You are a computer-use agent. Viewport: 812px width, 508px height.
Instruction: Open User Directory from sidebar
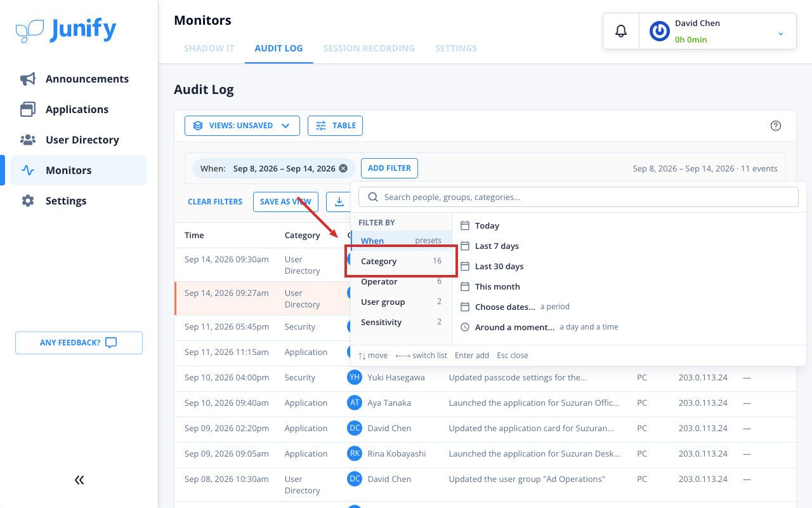coord(79,140)
